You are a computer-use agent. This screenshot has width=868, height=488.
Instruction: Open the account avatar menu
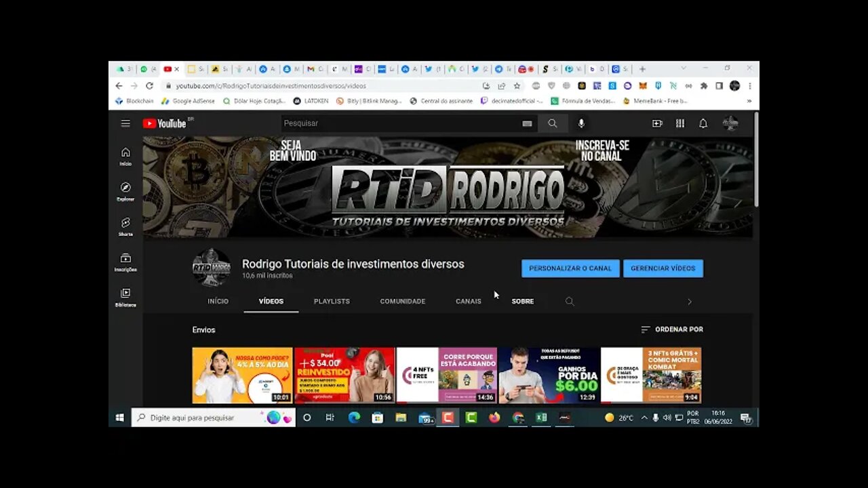coord(730,123)
